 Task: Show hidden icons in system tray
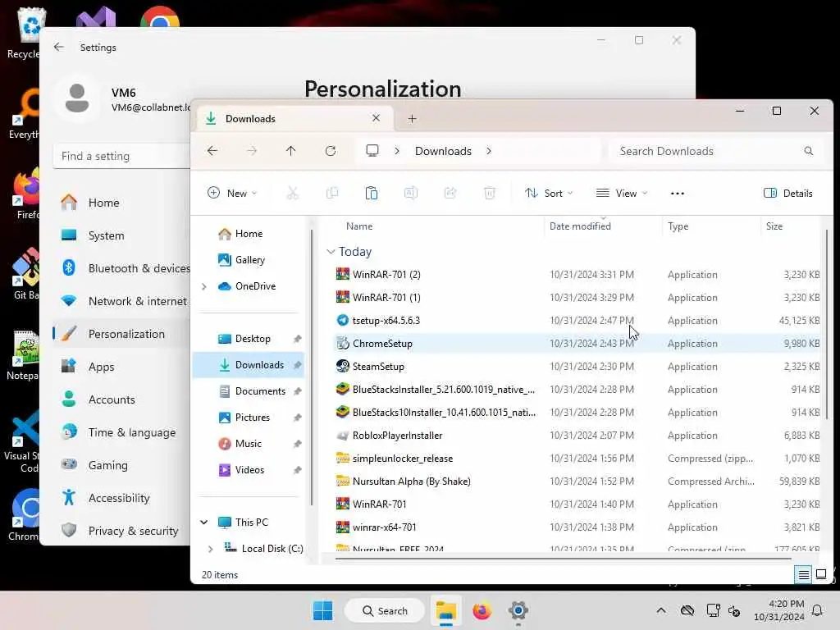pyautogui.click(x=661, y=610)
